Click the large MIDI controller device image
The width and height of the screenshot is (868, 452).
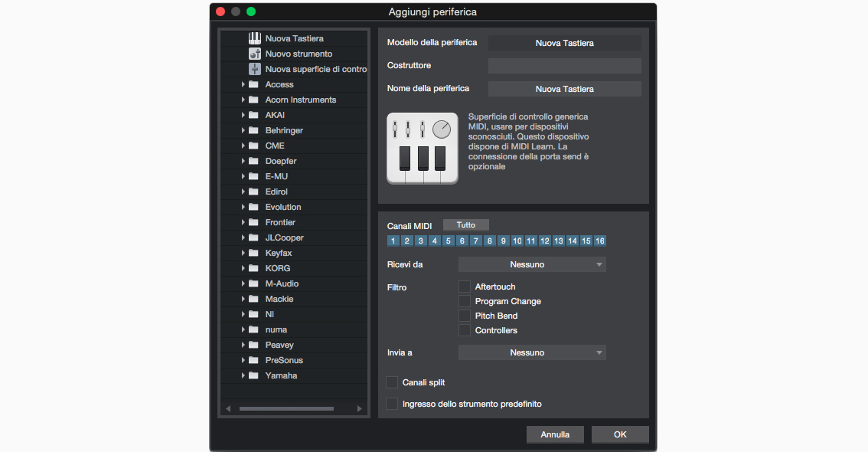tap(422, 148)
